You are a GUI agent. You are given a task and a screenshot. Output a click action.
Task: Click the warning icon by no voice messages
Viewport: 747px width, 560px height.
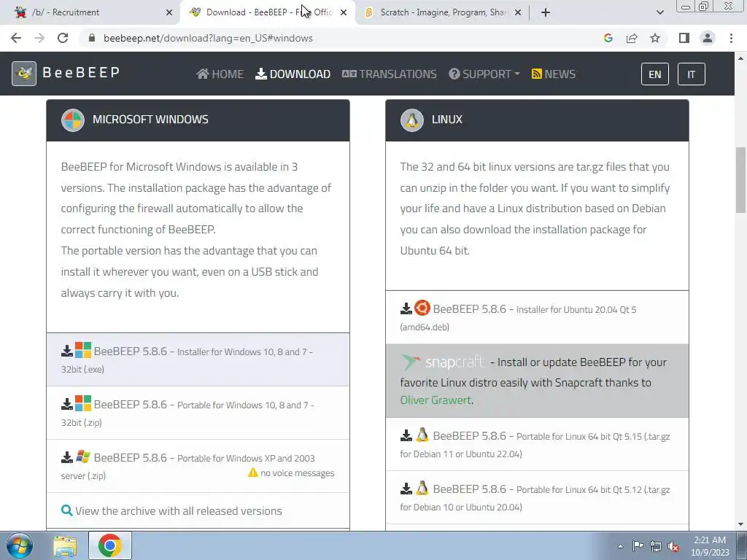(253, 472)
